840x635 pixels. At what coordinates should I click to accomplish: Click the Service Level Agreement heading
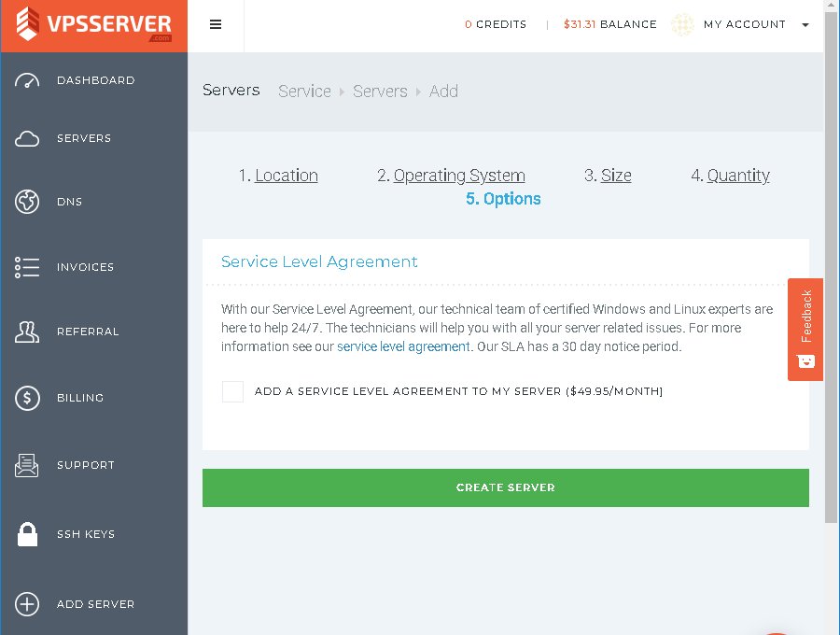click(x=319, y=261)
